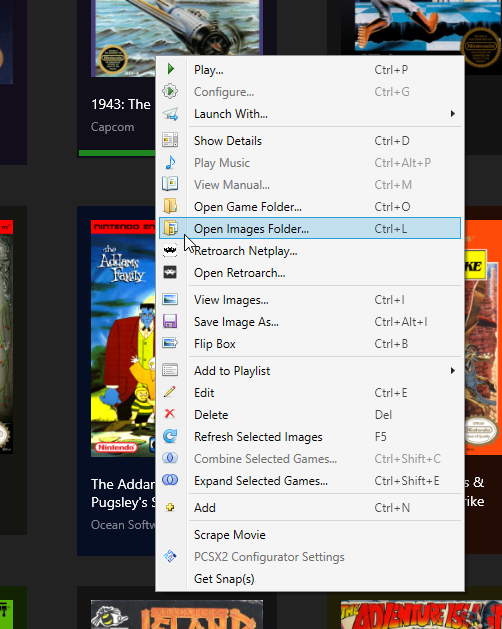Image resolution: width=502 pixels, height=629 pixels.
Task: Click the View Images picture icon
Action: point(170,299)
